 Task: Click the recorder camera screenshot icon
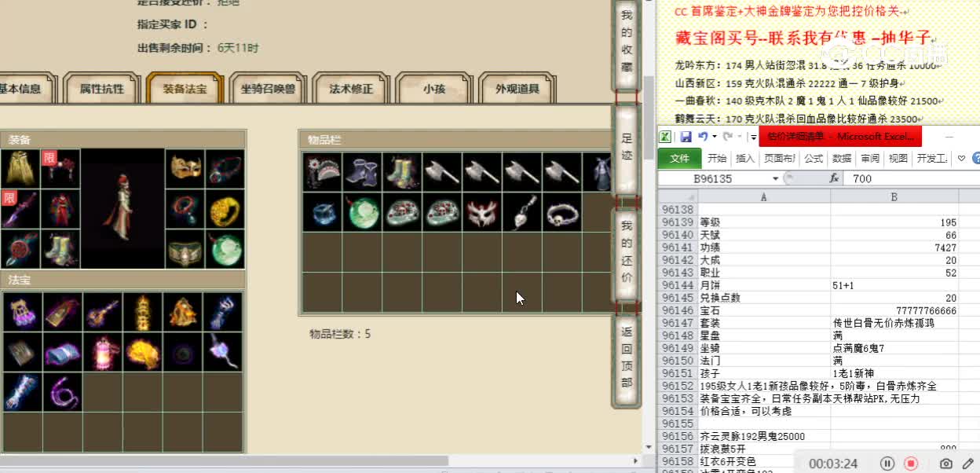[947, 464]
